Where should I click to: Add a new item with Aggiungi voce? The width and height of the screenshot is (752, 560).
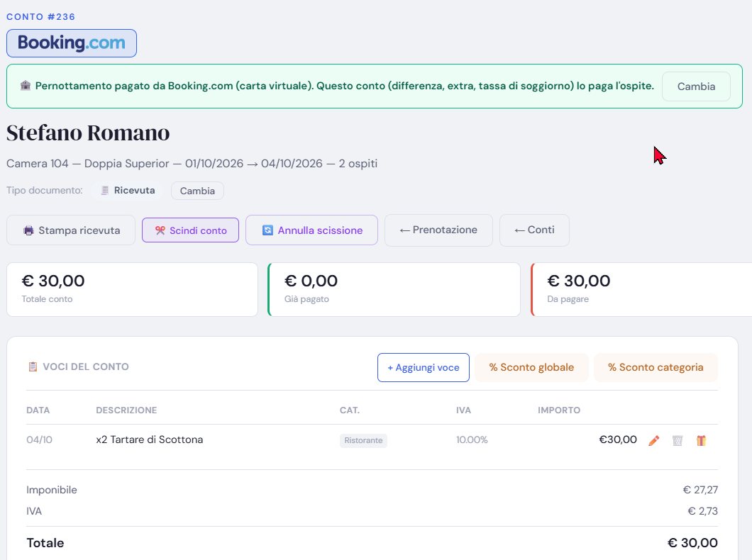click(x=424, y=367)
